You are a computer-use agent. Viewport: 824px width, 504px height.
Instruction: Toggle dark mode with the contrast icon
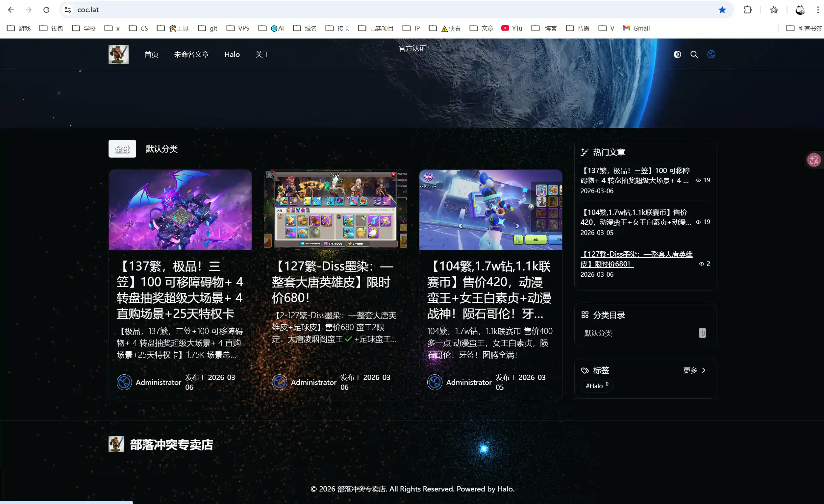677,54
